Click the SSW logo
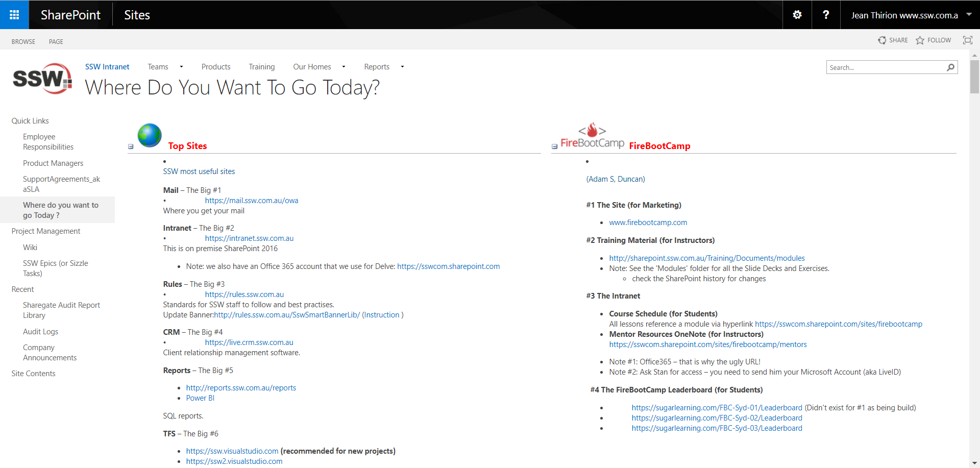The width and height of the screenshot is (980, 468). (42, 79)
